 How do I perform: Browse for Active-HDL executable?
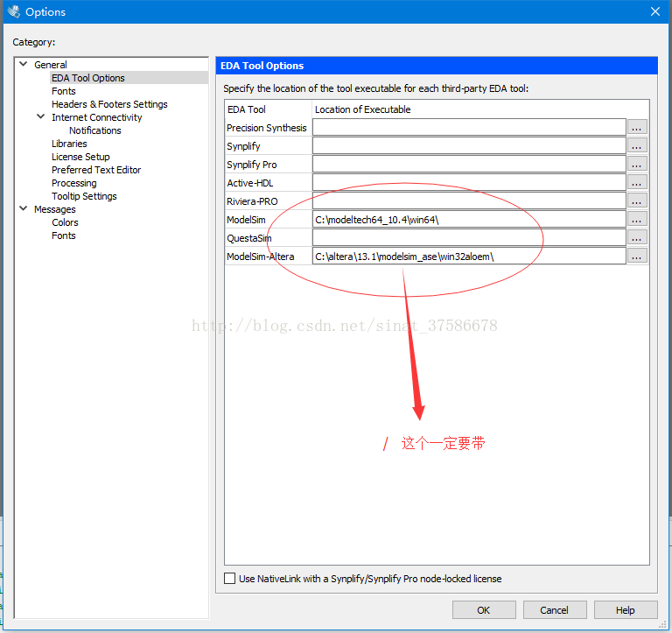(637, 183)
